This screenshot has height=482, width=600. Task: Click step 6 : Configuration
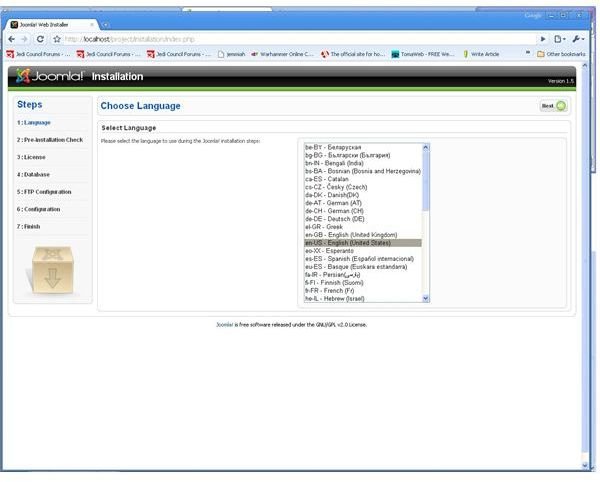coord(38,209)
